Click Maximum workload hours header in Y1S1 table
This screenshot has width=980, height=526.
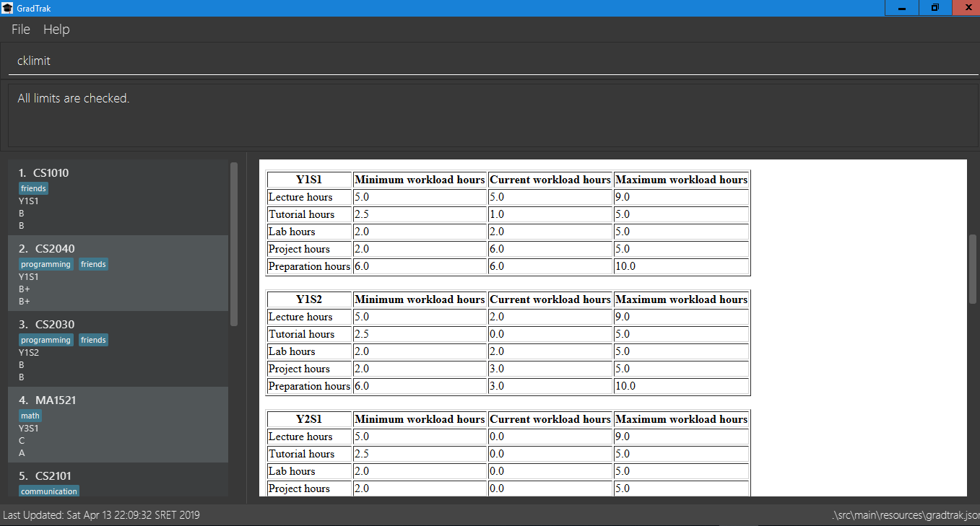(x=682, y=180)
